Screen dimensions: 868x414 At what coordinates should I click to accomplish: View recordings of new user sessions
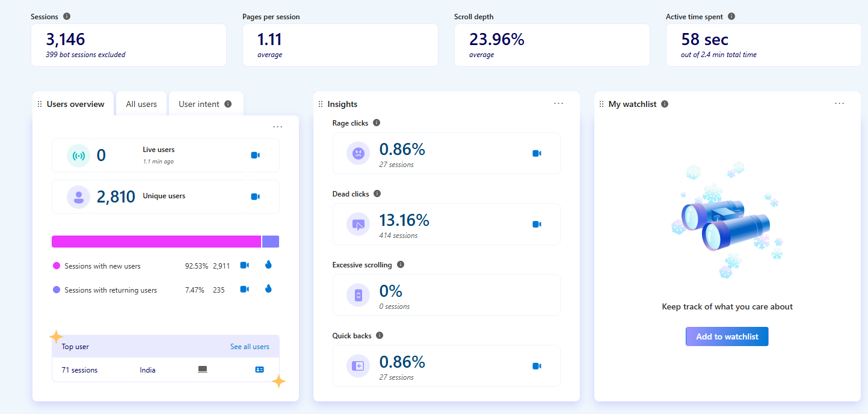244,265
